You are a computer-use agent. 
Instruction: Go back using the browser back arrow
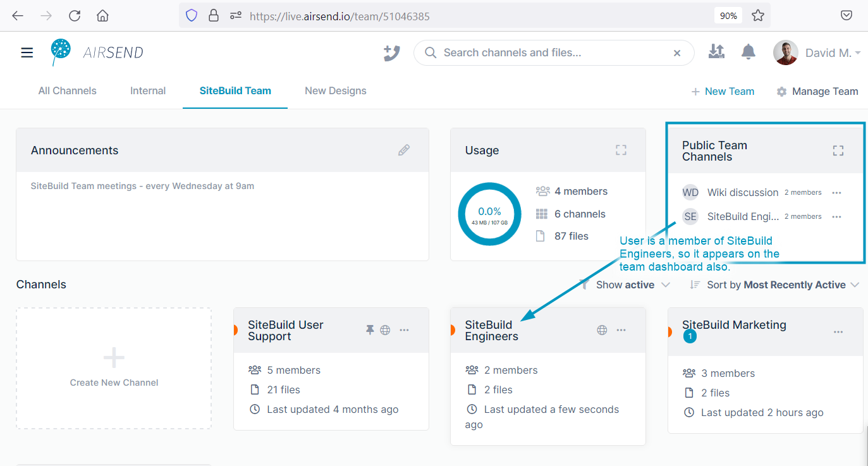[18, 16]
